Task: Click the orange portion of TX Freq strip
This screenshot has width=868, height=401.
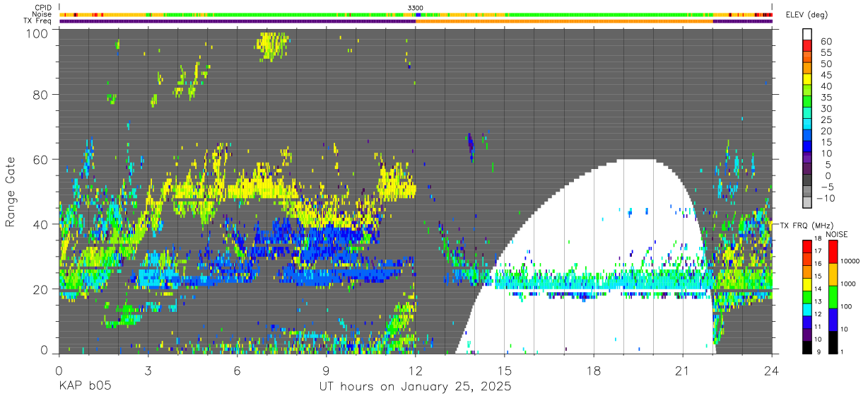Action: pos(564,21)
